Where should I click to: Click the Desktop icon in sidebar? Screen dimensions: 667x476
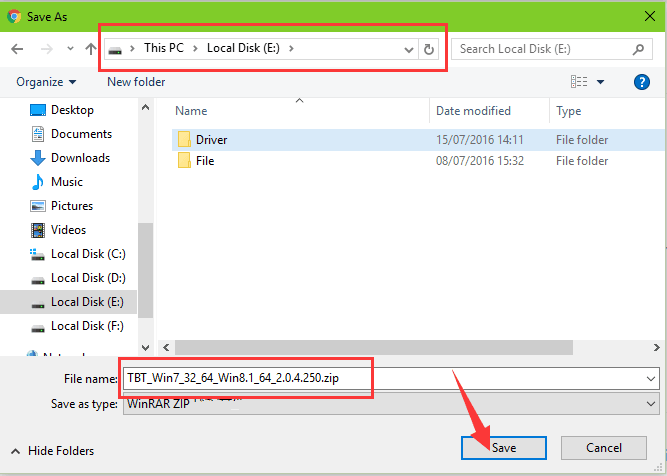point(38,110)
